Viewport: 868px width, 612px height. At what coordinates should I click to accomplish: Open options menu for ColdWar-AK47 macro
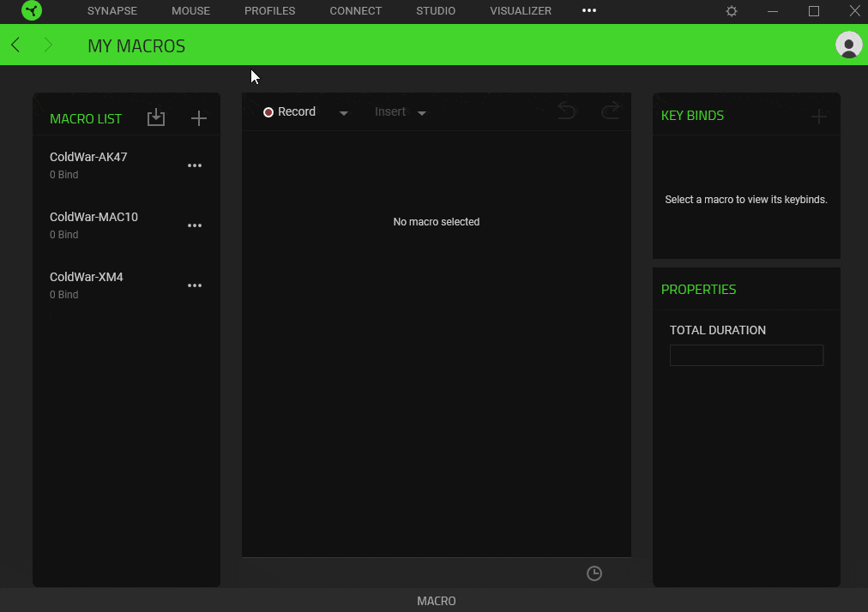point(195,165)
